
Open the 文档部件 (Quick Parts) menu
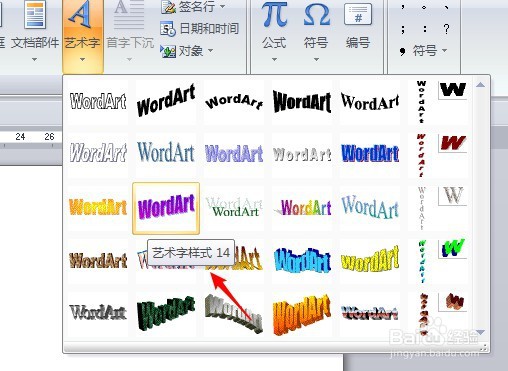click(35, 32)
